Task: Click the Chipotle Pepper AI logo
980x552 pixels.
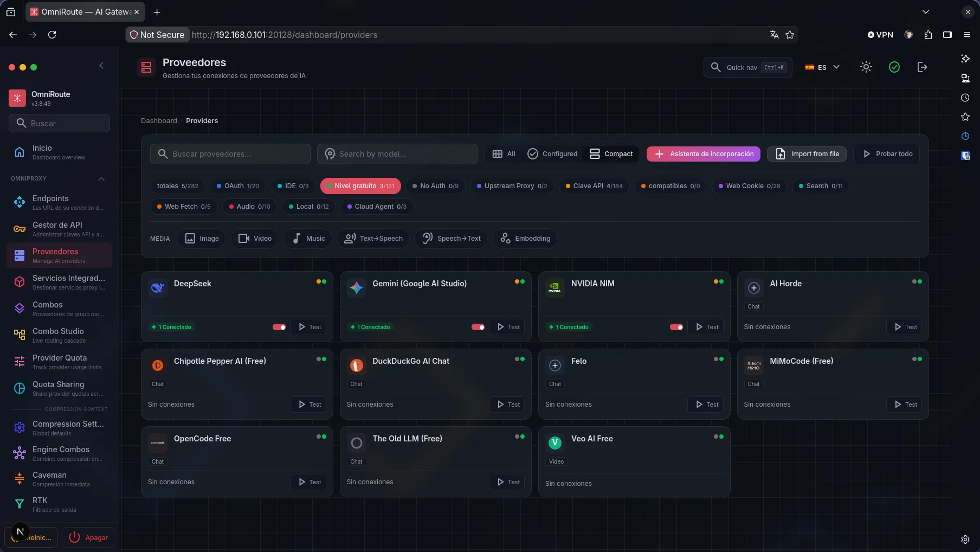Action: tap(158, 365)
